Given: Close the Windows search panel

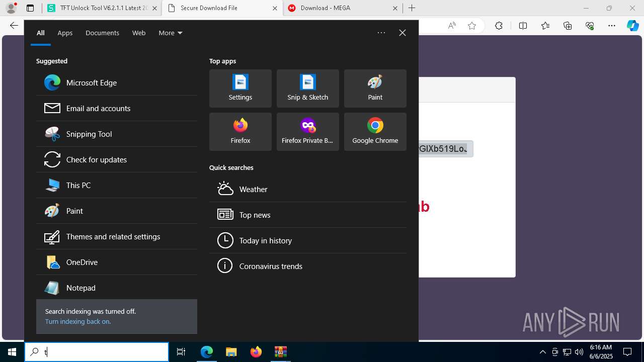Looking at the screenshot, I should pos(403,33).
